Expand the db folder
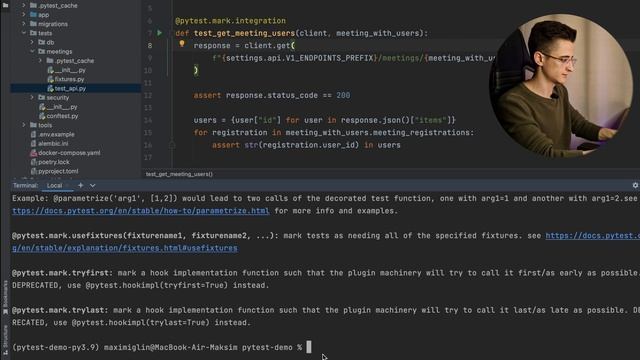The image size is (640, 360). (x=32, y=42)
